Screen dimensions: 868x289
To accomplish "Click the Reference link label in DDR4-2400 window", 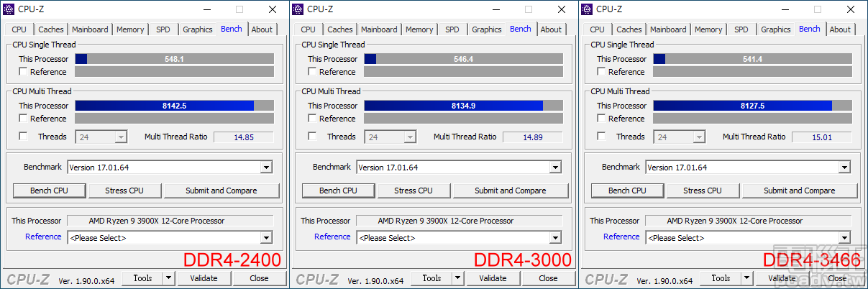I will pos(43,237).
